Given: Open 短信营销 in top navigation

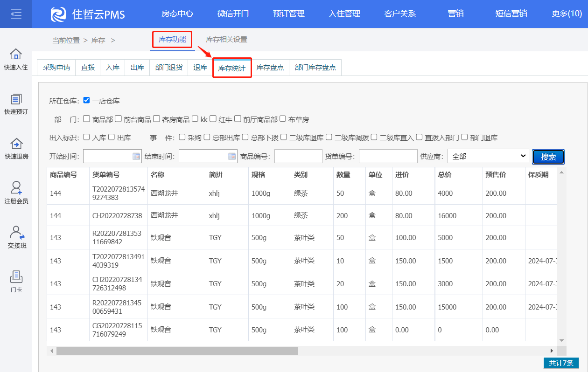Looking at the screenshot, I should point(511,14).
